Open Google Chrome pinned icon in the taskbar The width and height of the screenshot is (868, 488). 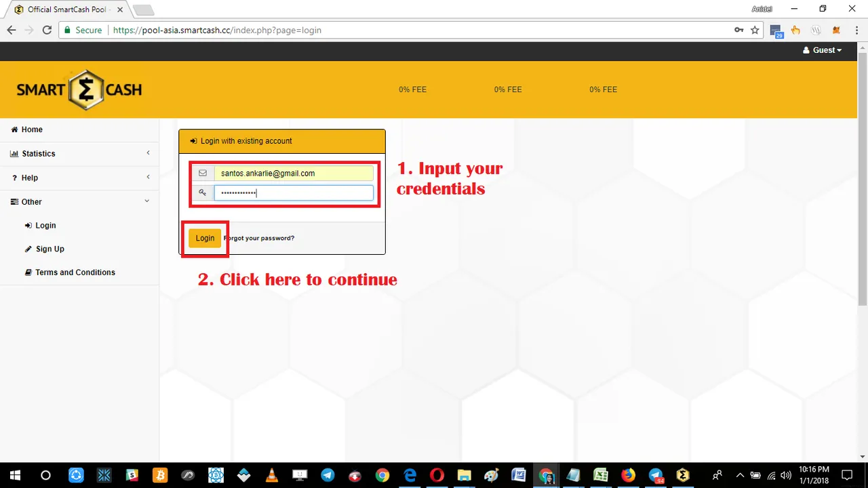pos(382,475)
